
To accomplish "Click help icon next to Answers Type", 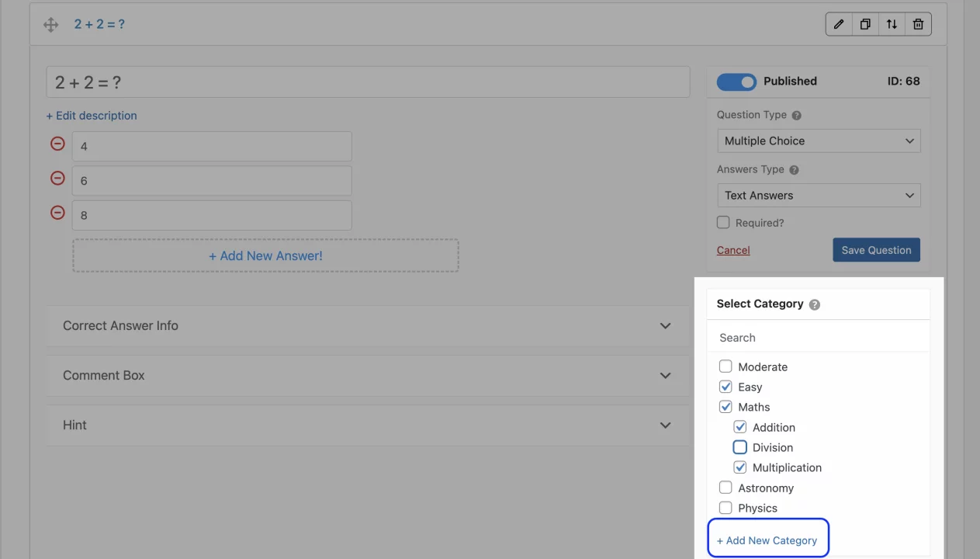I will point(794,170).
